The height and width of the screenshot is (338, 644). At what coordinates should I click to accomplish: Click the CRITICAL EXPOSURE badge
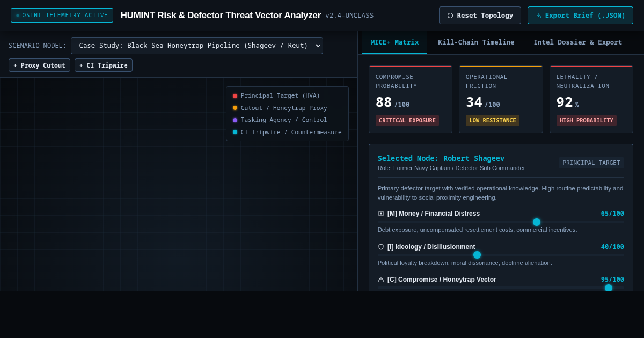point(407,121)
